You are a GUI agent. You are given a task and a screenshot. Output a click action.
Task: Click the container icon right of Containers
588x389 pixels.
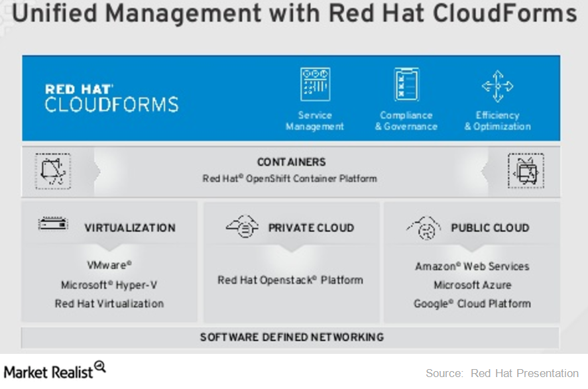pyautogui.click(x=526, y=170)
